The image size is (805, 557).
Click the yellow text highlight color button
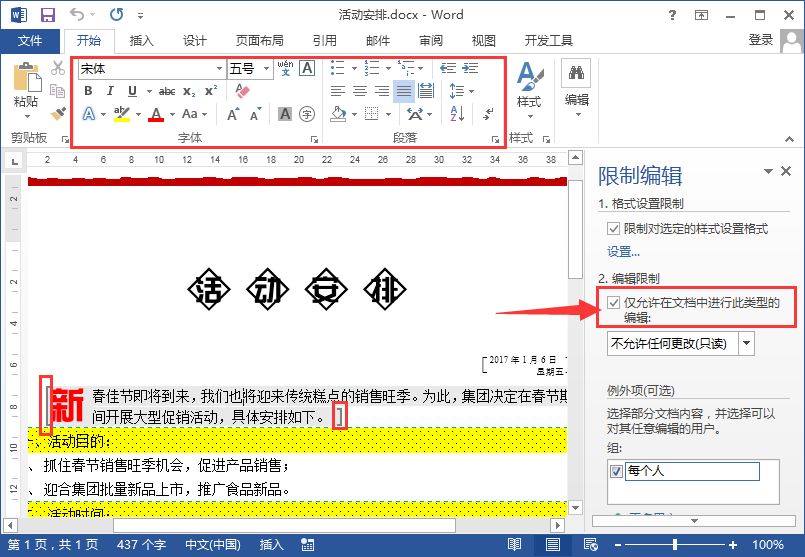pos(122,114)
